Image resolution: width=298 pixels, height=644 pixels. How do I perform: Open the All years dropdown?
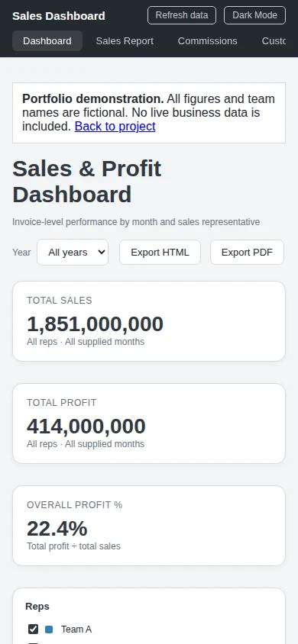(x=73, y=252)
